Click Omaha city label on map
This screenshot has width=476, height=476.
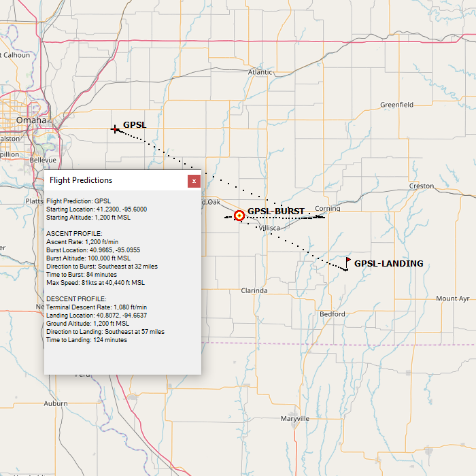click(31, 120)
